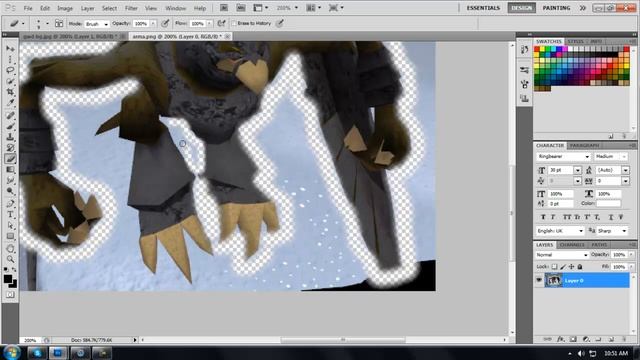
Task: Select the Move tool
Action: (10, 49)
